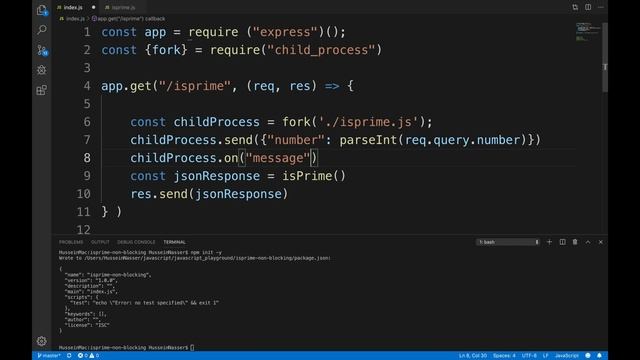The height and width of the screenshot is (360, 640).
Task: Select language mode JavaScript in status bar
Action: pyautogui.click(x=567, y=356)
